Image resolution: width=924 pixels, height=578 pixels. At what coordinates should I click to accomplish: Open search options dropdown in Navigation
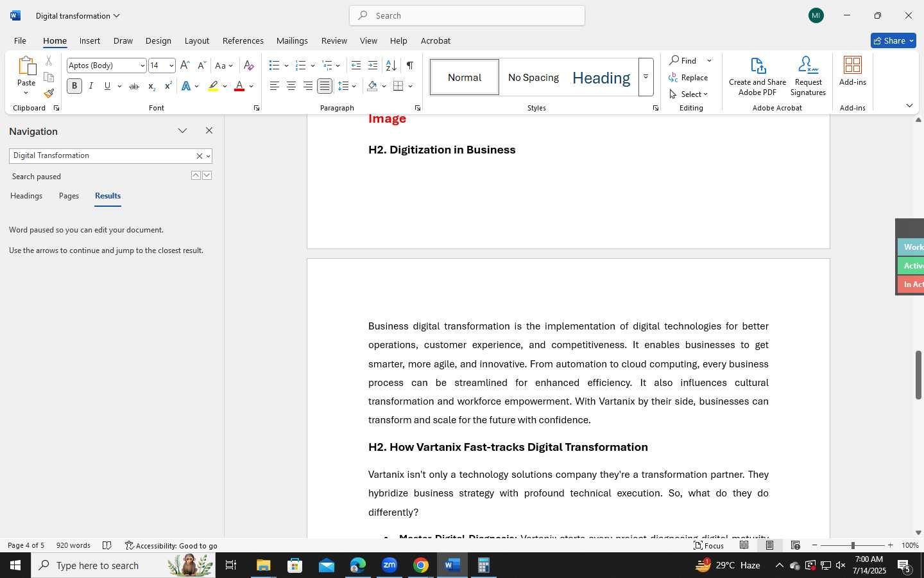208,156
